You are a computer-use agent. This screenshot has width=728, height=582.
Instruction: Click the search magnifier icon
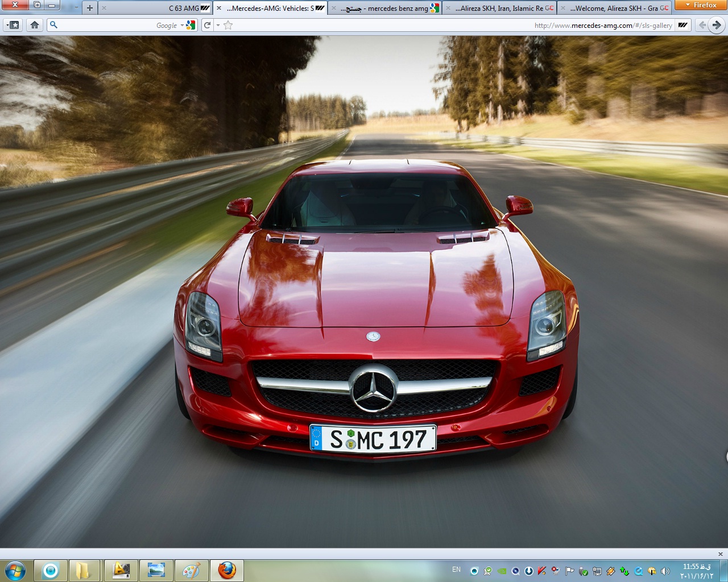click(53, 25)
